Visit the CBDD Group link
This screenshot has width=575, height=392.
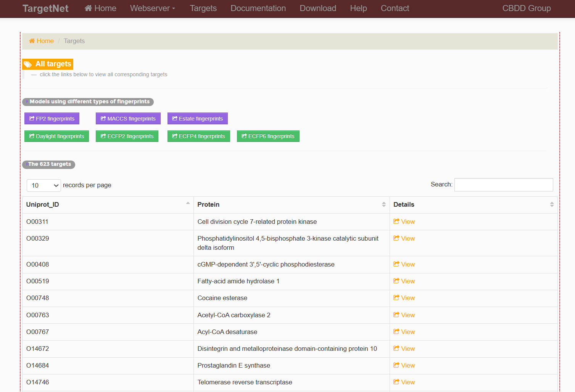tap(527, 8)
